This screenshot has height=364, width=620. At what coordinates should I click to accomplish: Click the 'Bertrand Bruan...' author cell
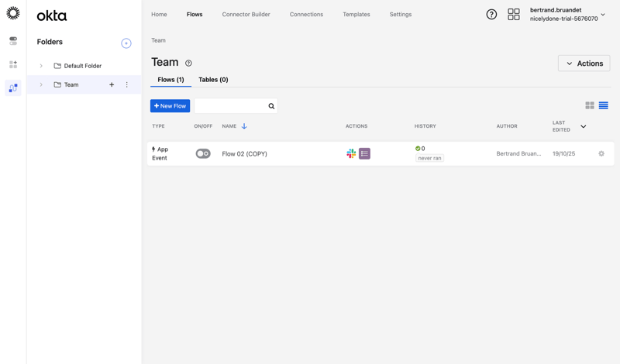[518, 153]
